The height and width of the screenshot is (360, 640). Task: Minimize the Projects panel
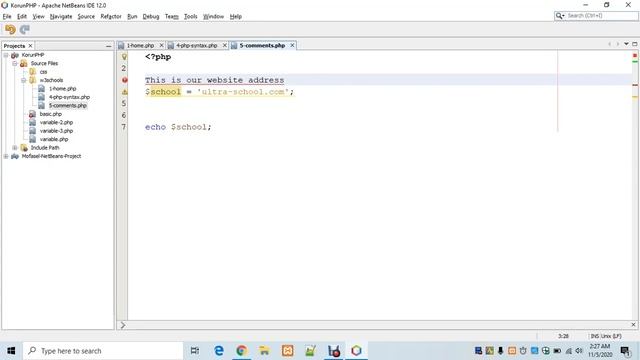(108, 46)
